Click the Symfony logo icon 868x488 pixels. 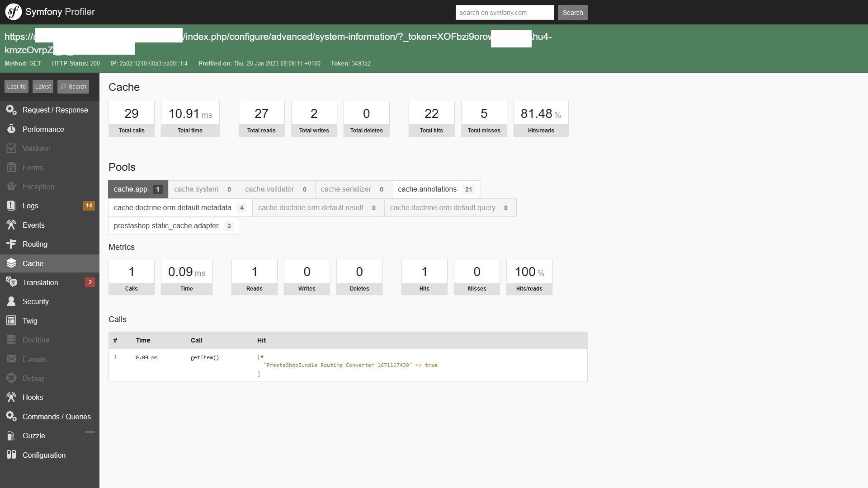[13, 12]
